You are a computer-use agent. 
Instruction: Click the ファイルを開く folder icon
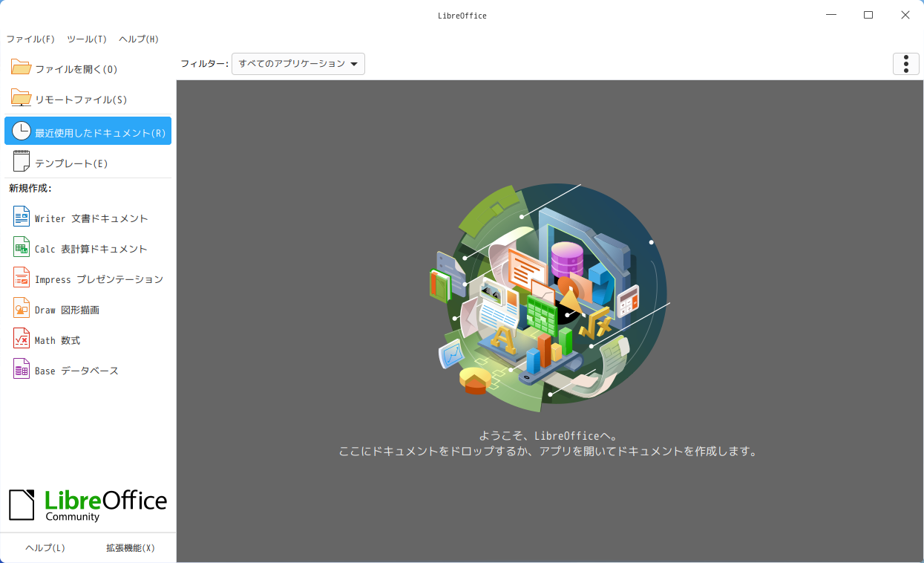(21, 68)
